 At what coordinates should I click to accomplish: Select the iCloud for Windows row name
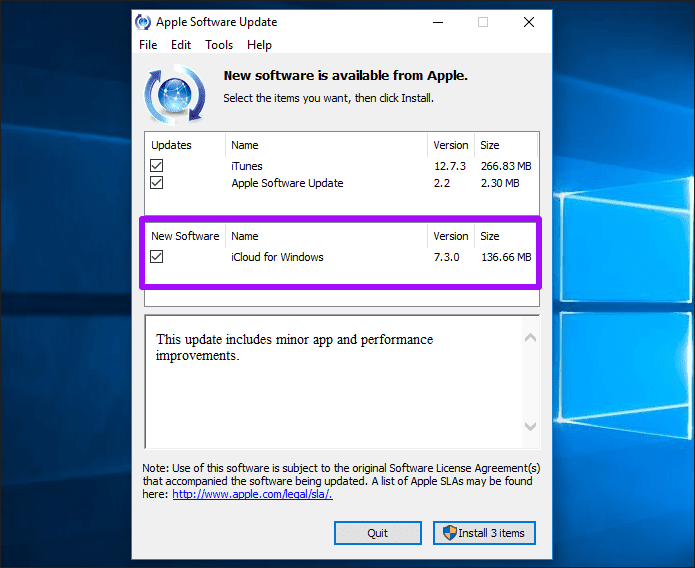[277, 257]
